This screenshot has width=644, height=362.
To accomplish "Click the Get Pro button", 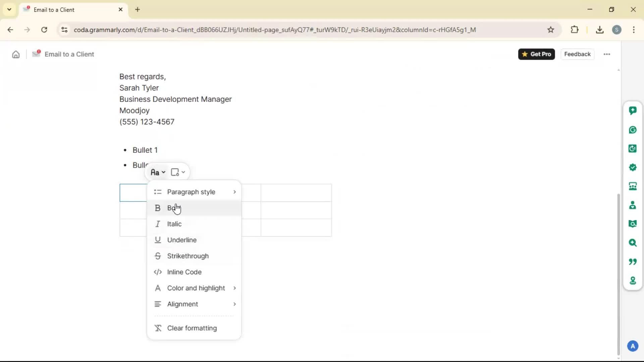I will pos(536,54).
